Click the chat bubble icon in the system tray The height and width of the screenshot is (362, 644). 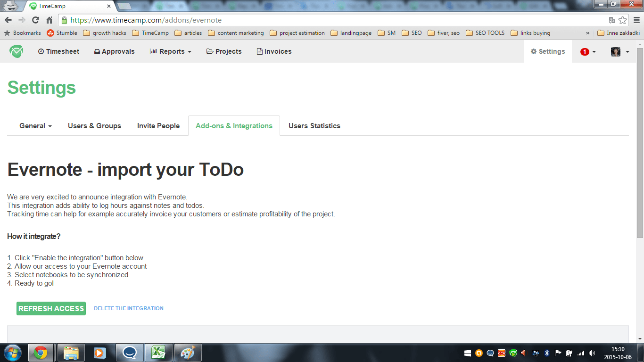point(490,353)
